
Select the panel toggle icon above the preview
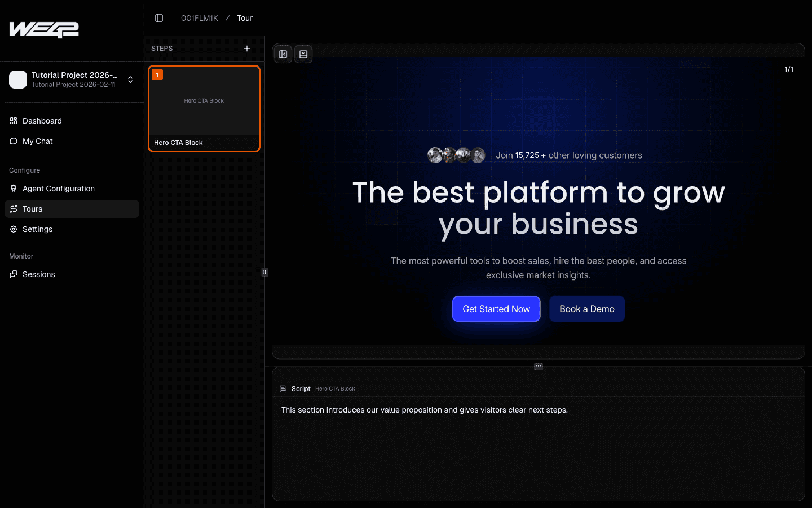pyautogui.click(x=283, y=54)
